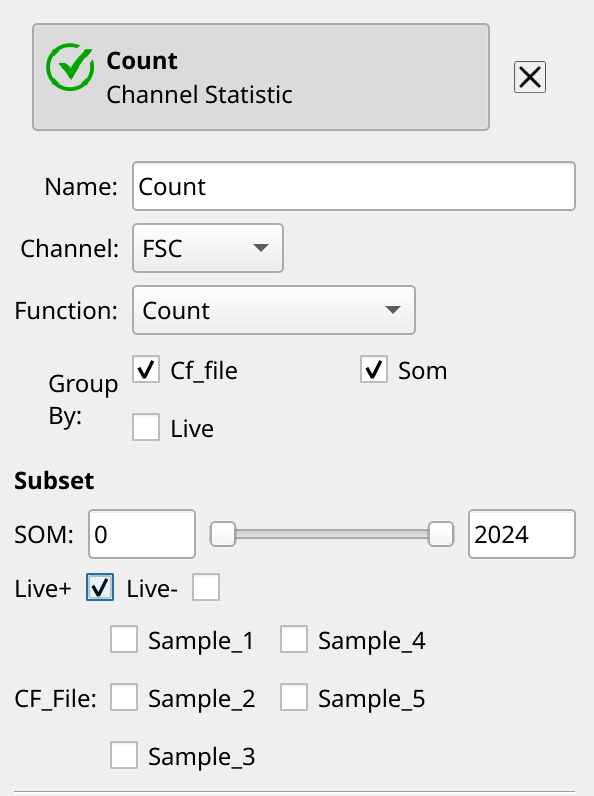Click the SOM maximum value field 2024
The height and width of the screenshot is (796, 594).
pos(521,534)
